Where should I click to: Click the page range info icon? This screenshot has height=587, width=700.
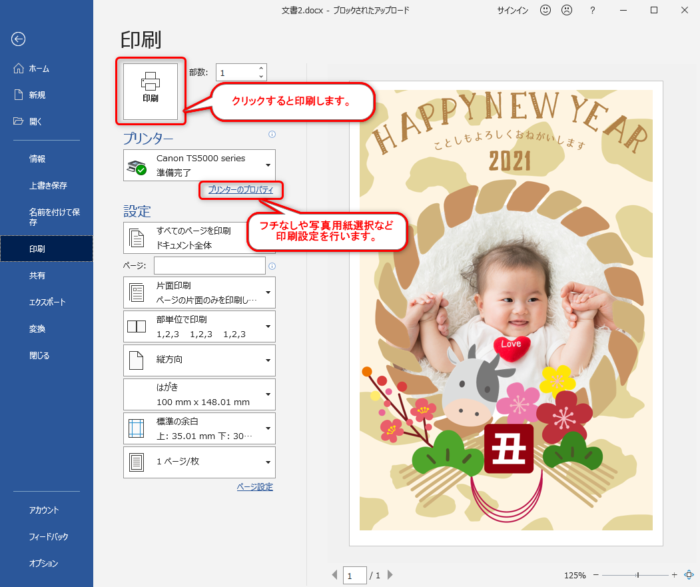[272, 265]
